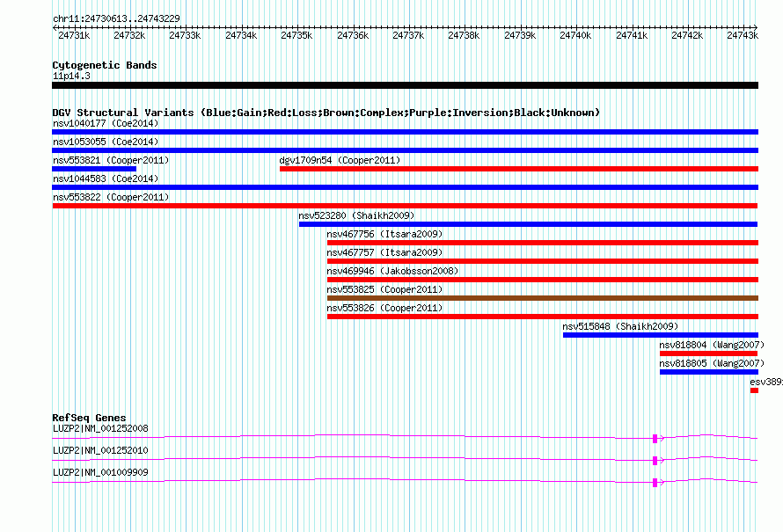783x532 pixels.
Task: Click the exon block of LUZP2|NM_001252010
Action: tap(655, 461)
